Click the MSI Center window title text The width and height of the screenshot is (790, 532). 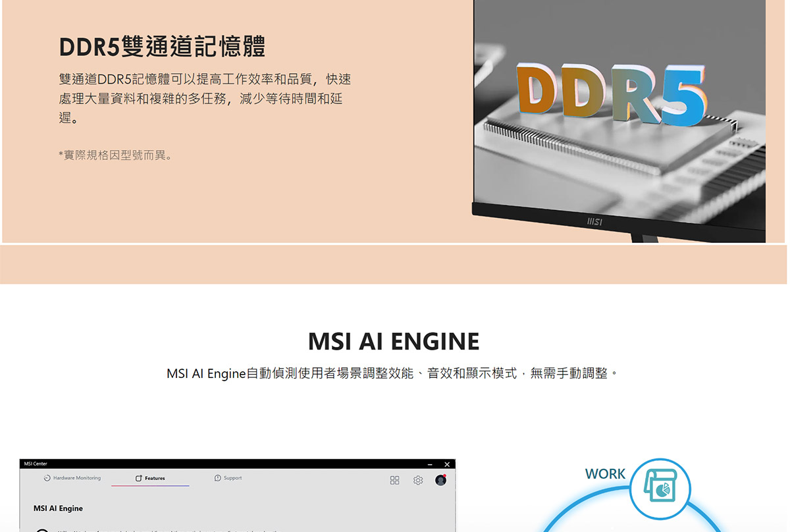point(36,464)
